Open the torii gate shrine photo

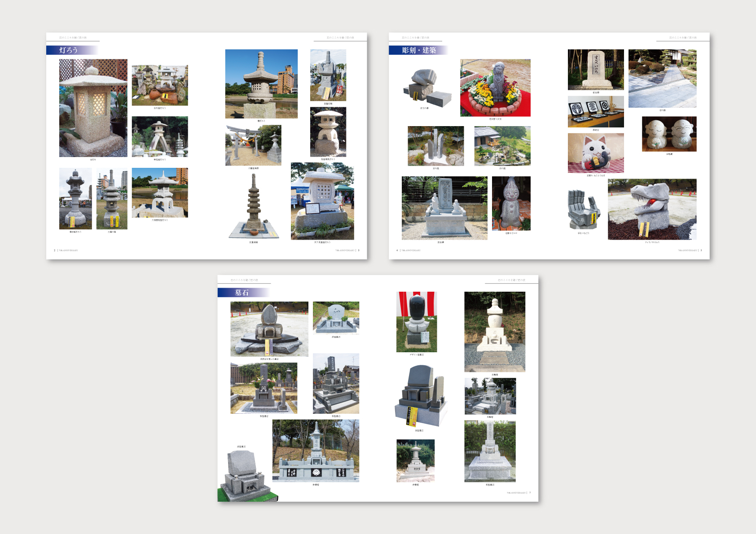(x=253, y=145)
